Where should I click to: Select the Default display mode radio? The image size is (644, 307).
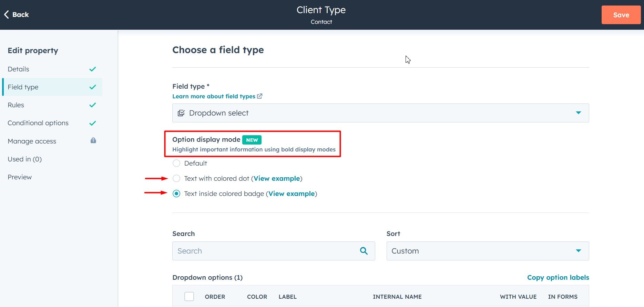pos(176,163)
